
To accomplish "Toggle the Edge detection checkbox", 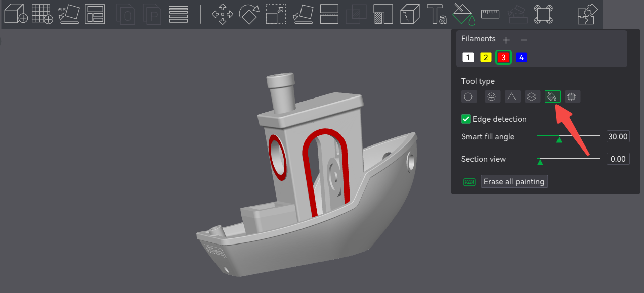I will [466, 119].
